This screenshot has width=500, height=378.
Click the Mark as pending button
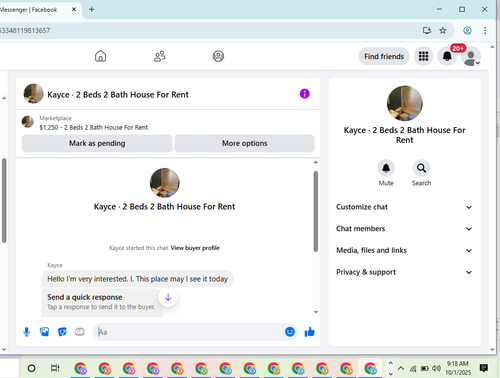(x=97, y=143)
